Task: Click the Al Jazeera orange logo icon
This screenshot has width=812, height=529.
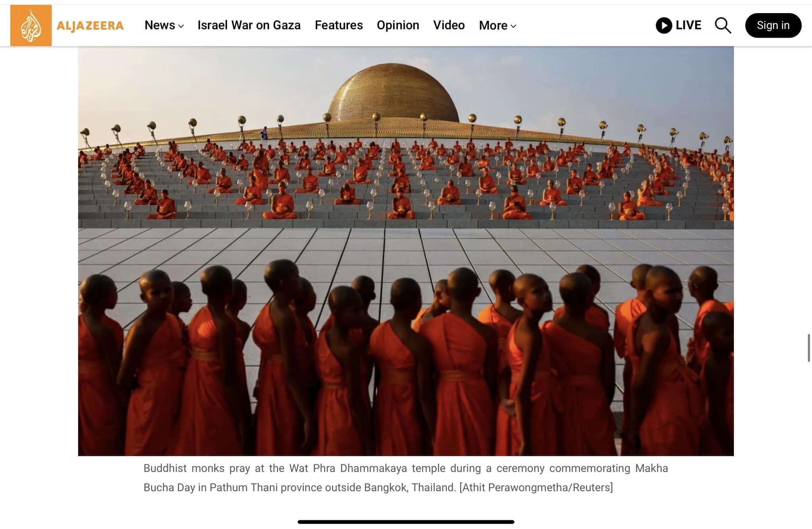Action: (31, 25)
